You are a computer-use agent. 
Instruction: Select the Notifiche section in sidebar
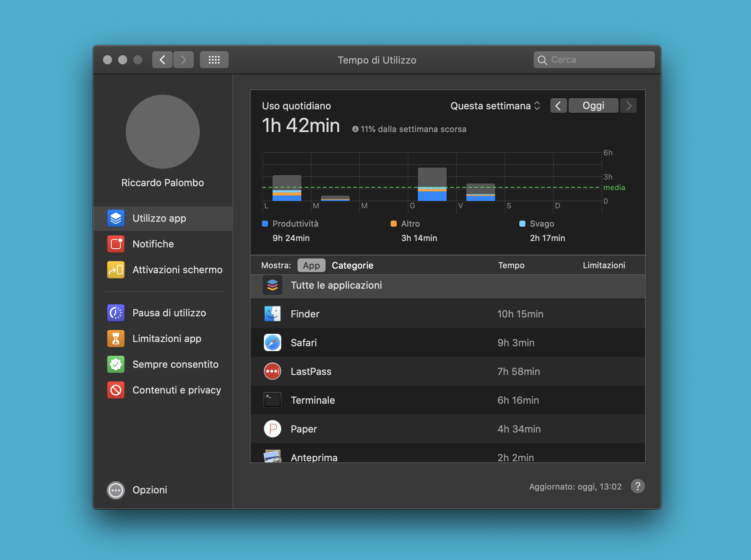153,244
